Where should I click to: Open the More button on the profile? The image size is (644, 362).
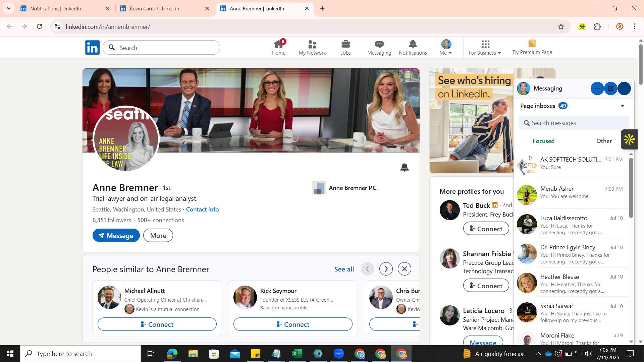pyautogui.click(x=158, y=236)
